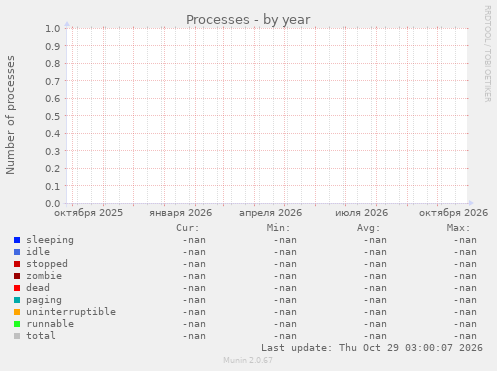497x371 pixels.
Task: Click the idle legend color swatch
Action: (17, 252)
